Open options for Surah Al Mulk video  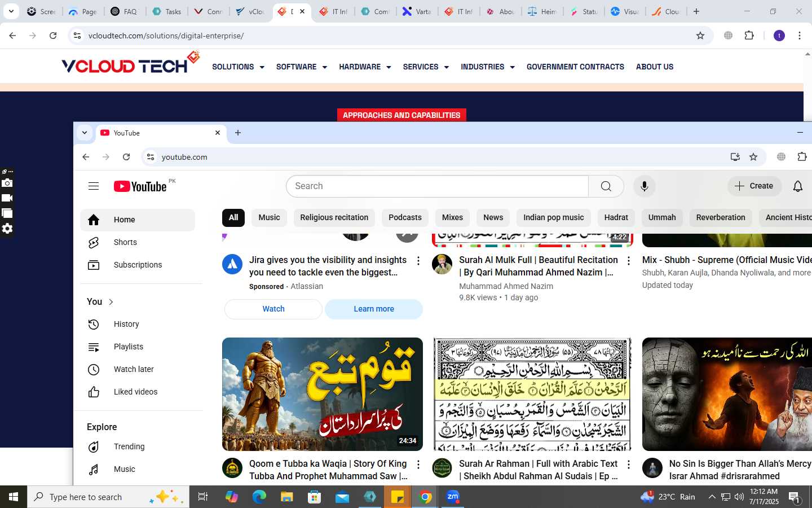[x=629, y=261]
